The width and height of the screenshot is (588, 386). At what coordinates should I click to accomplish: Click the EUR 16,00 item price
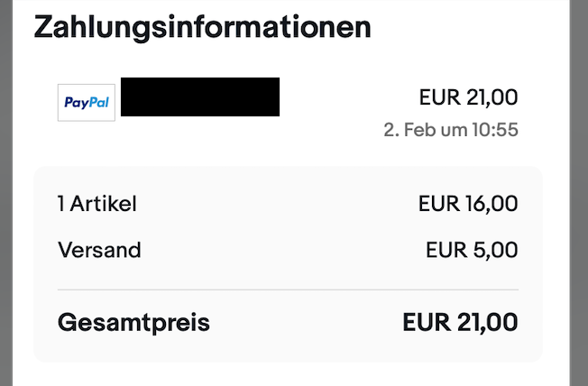(x=468, y=204)
